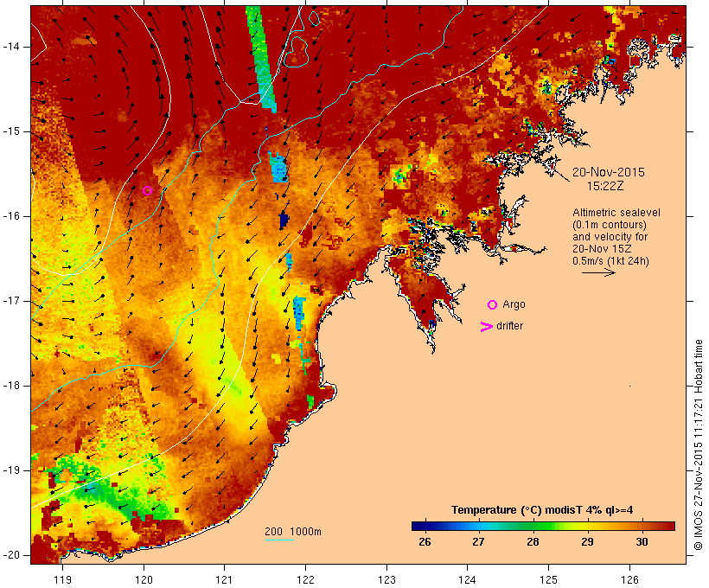Click the colorbar value 27
The height and width of the screenshot is (588, 709).
[479, 542]
